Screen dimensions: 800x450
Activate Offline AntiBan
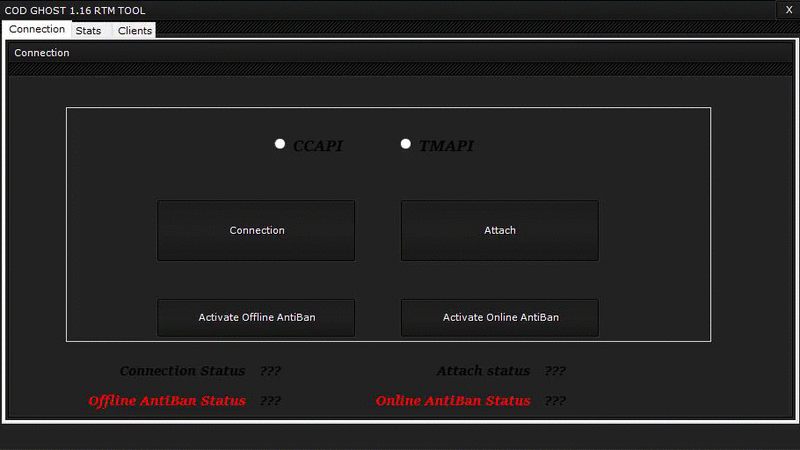256,317
